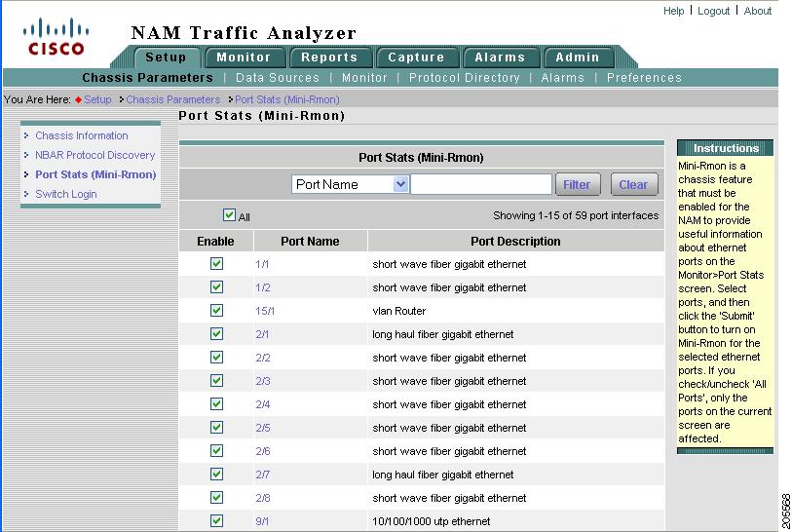Uncheck Enable for port 2/2
The height and width of the screenshot is (532, 792).
coord(216,358)
